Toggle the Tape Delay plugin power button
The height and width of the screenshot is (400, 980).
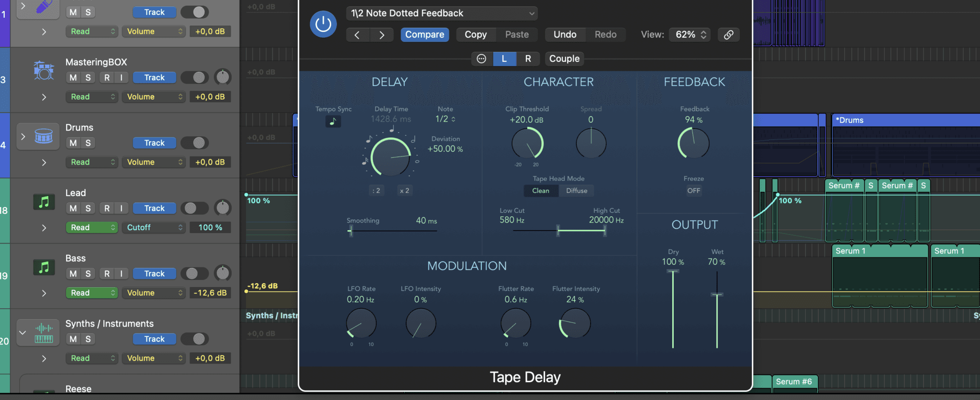coord(323,24)
